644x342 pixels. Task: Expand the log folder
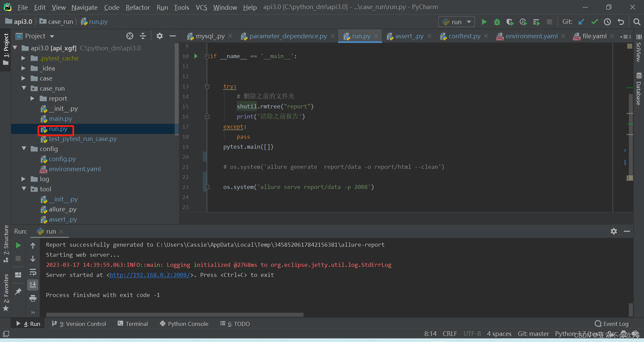(x=23, y=179)
